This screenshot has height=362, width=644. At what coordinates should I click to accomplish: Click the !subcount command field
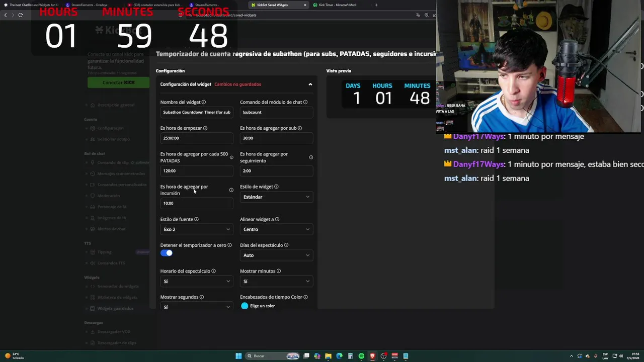click(x=276, y=112)
